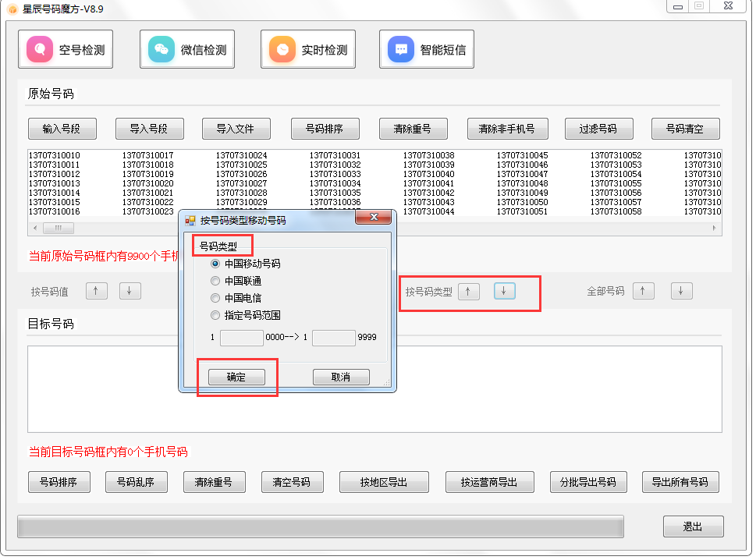The image size is (756, 560).
Task: Export by carrier with 按运营商导出
Action: (x=489, y=481)
